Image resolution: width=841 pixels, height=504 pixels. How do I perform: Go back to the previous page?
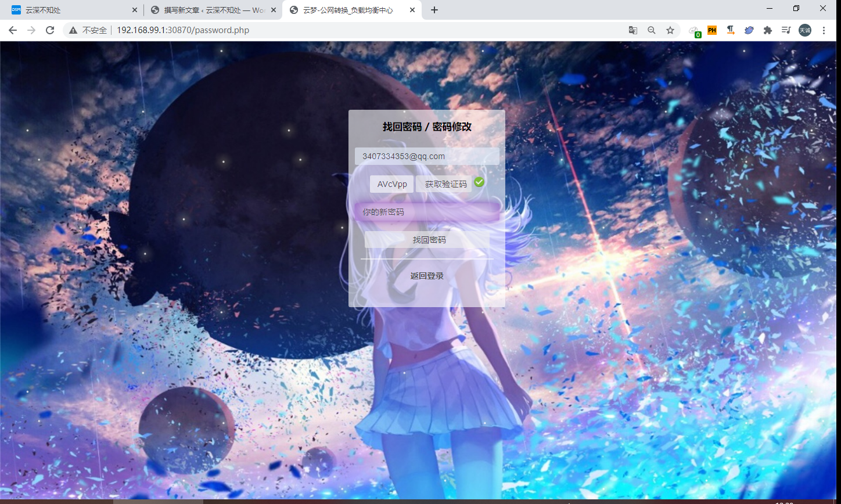coord(13,30)
